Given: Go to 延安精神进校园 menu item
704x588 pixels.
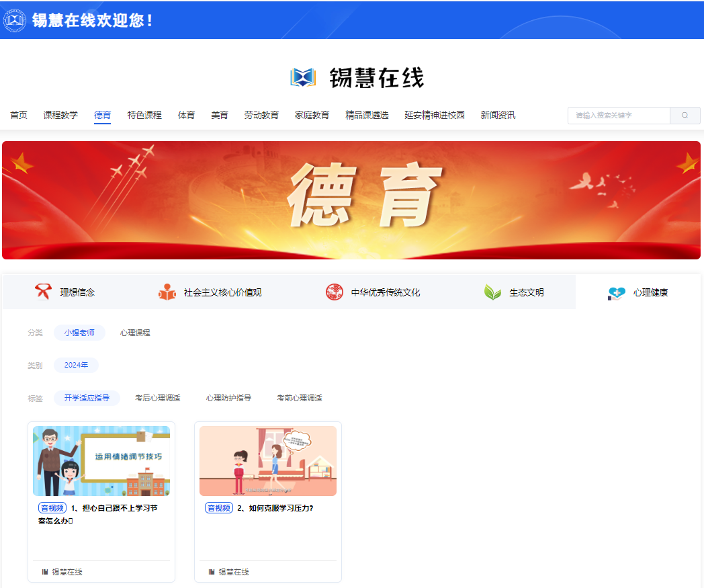Looking at the screenshot, I should (434, 116).
